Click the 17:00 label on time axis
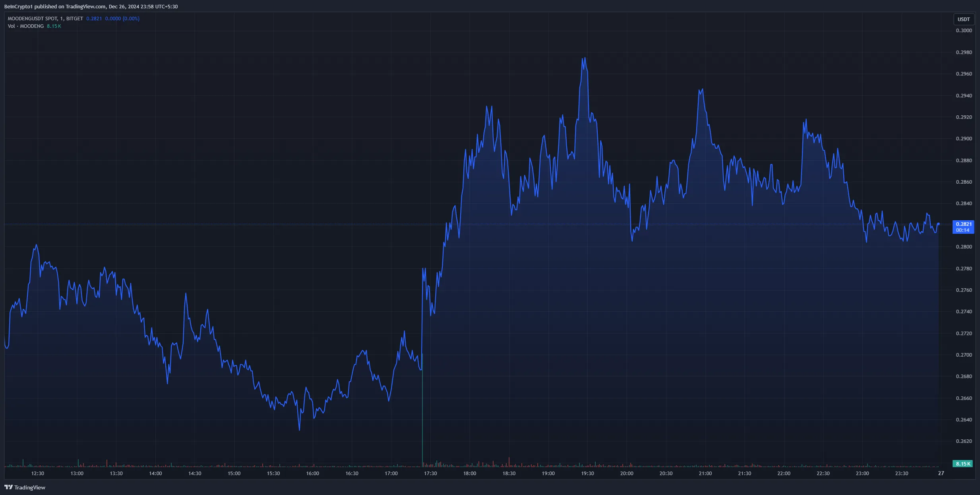The width and height of the screenshot is (980, 495). (x=391, y=473)
